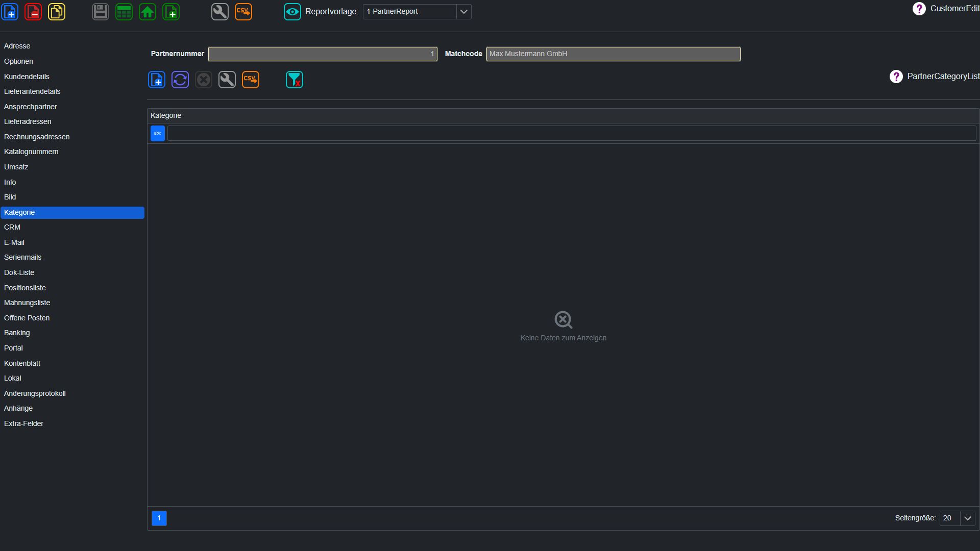Click the blue new record icon in top toolbar
This screenshot has width=980, height=551.
point(10,12)
